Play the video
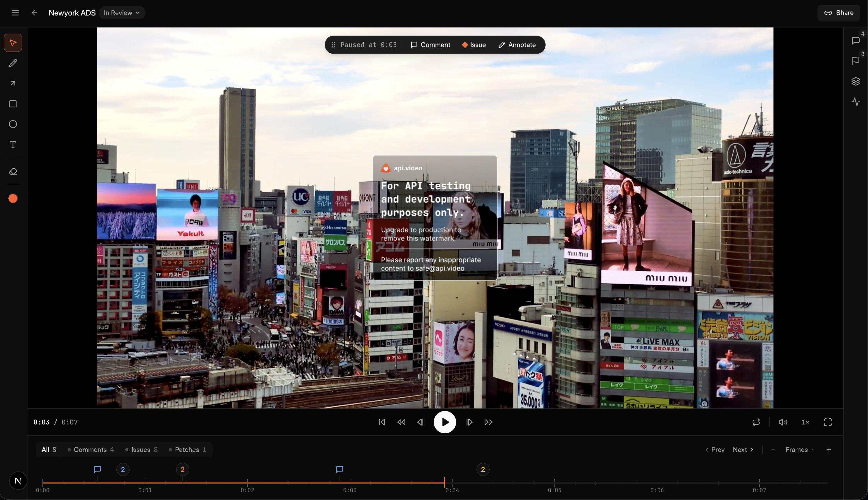 (445, 422)
